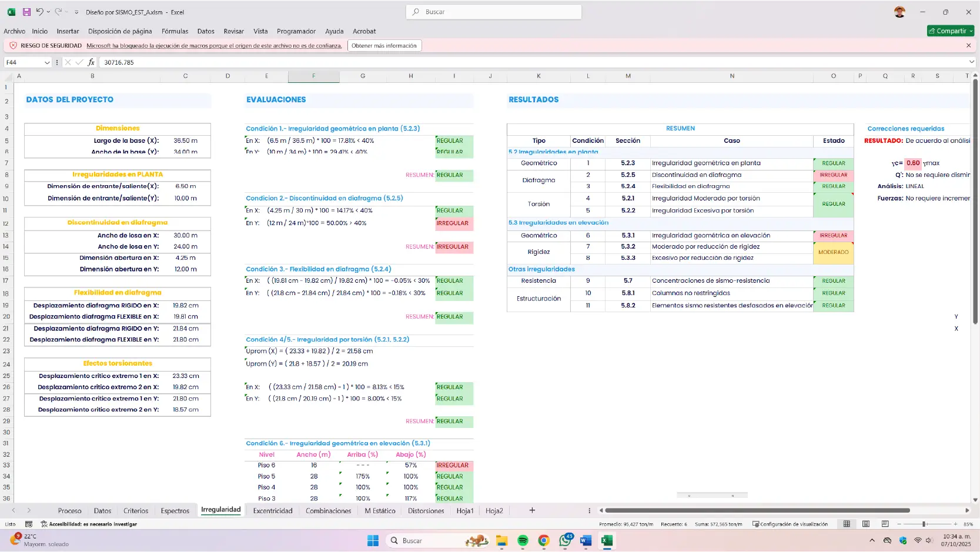Open Spotify from the taskbar
The height and width of the screenshot is (552, 980).
point(523,541)
